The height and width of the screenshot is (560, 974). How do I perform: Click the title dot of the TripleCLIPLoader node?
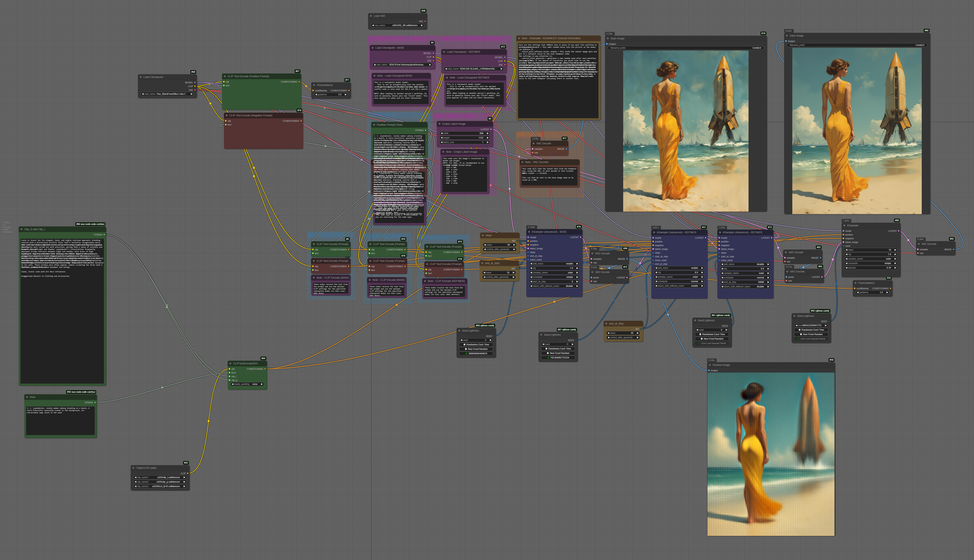click(x=134, y=468)
